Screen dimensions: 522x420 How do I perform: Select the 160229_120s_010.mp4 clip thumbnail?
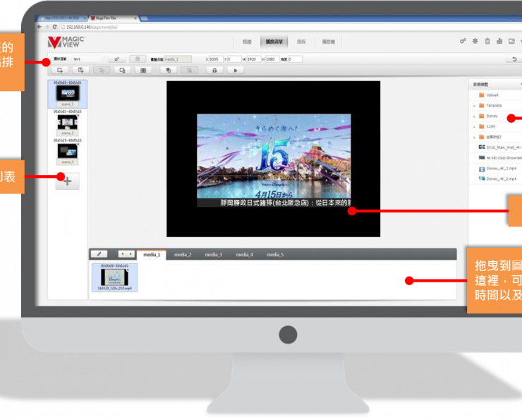pos(114,277)
